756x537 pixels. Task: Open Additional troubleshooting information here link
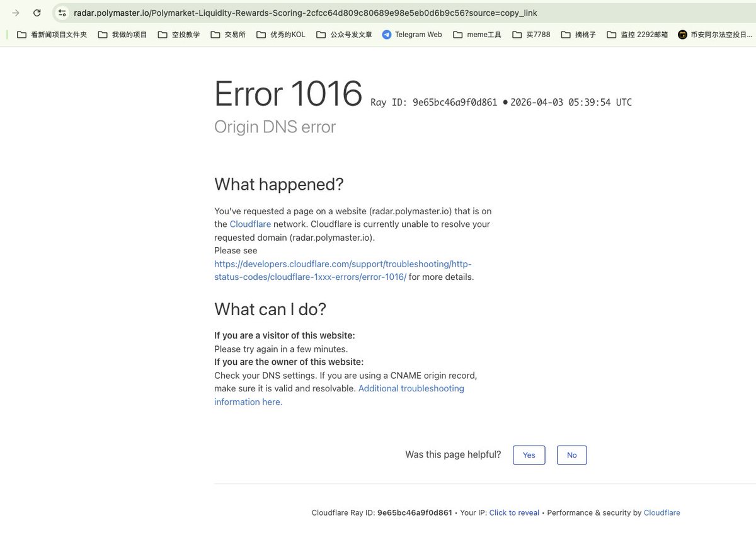[339, 395]
